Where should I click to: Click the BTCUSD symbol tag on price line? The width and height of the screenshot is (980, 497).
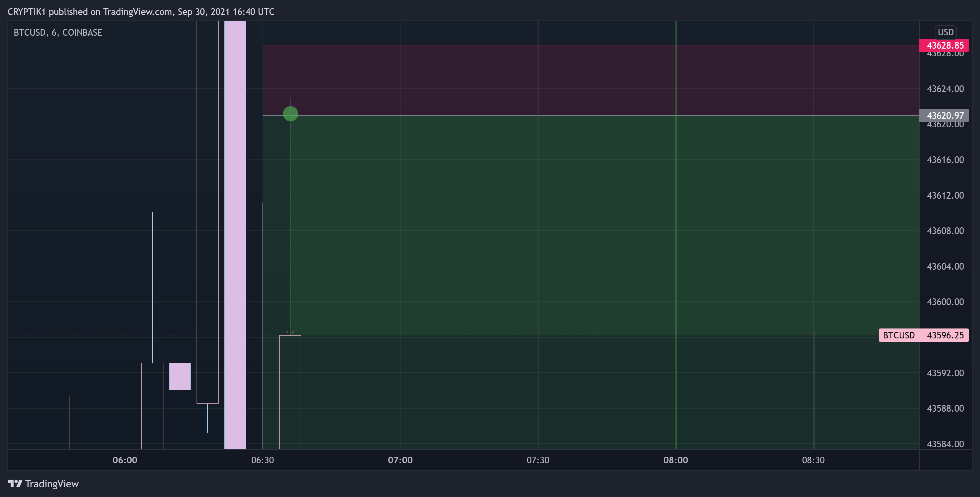(x=899, y=335)
